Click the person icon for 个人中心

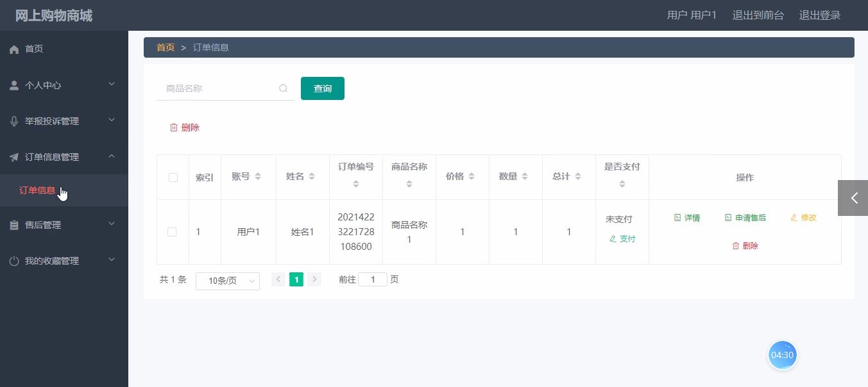coord(14,85)
